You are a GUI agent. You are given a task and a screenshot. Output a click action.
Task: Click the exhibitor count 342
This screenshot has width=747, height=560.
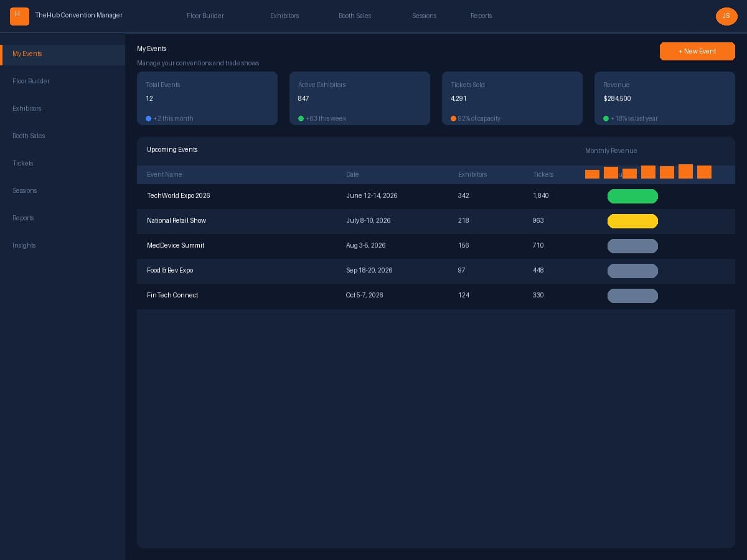pos(464,195)
